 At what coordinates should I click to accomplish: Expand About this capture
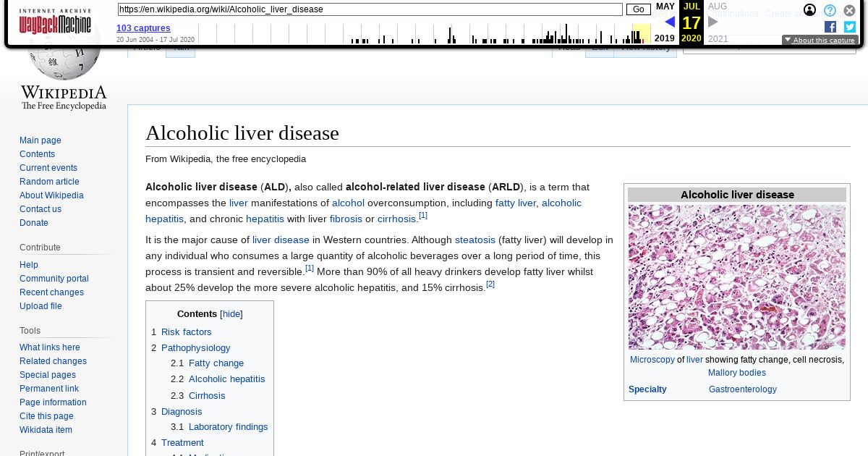click(820, 41)
